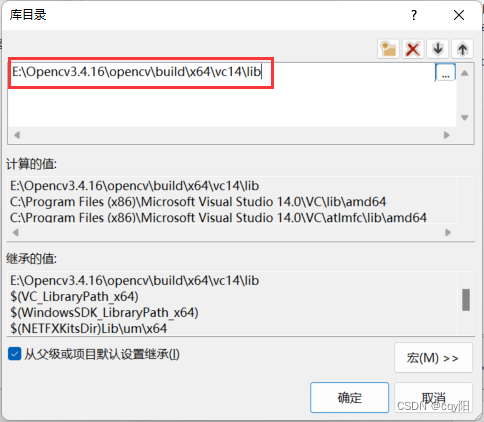The height and width of the screenshot is (422, 484).
Task: Click the help question mark icon
Action: pos(414,15)
